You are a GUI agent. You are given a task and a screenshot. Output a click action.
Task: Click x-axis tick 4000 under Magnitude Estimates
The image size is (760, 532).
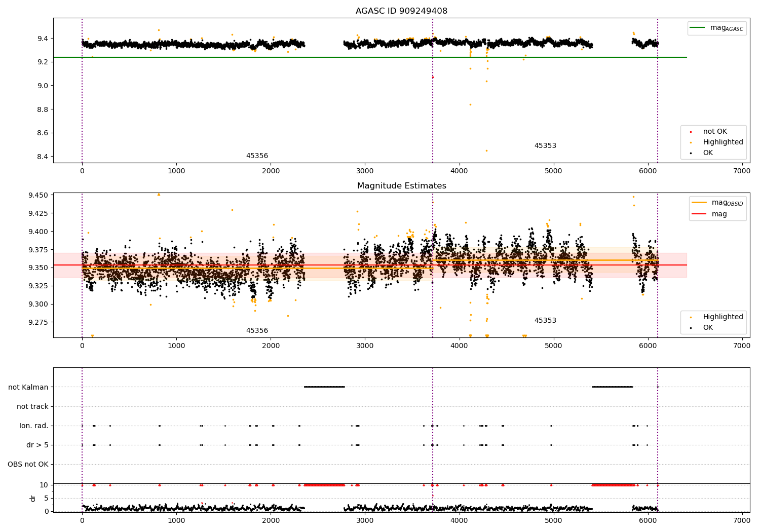pyautogui.click(x=460, y=346)
